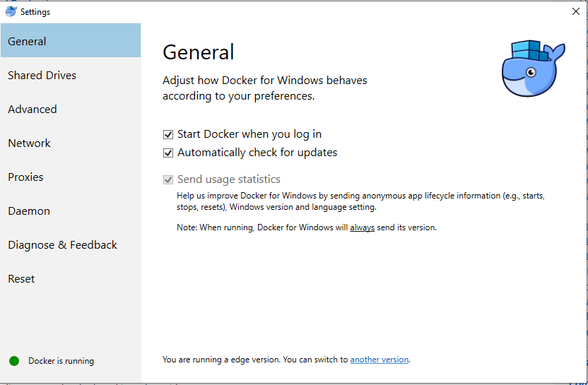Click the 'General' page heading
Viewport: 588px width, 385px height.
(x=199, y=52)
